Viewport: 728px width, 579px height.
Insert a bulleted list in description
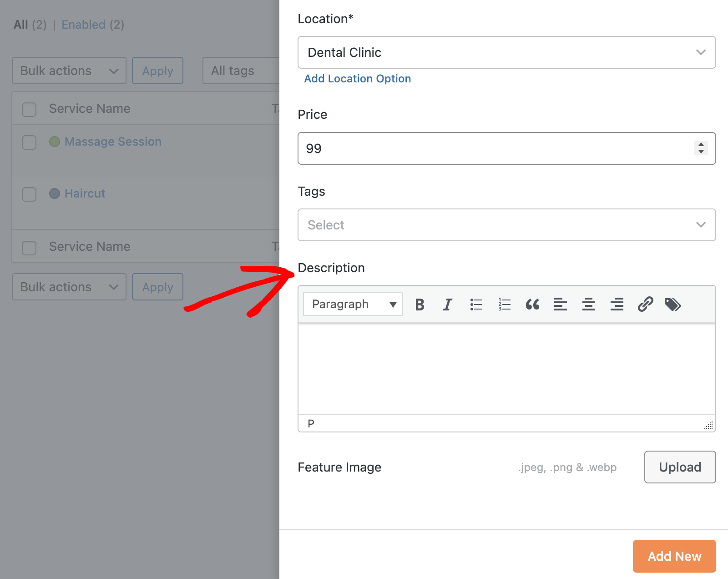tap(476, 305)
